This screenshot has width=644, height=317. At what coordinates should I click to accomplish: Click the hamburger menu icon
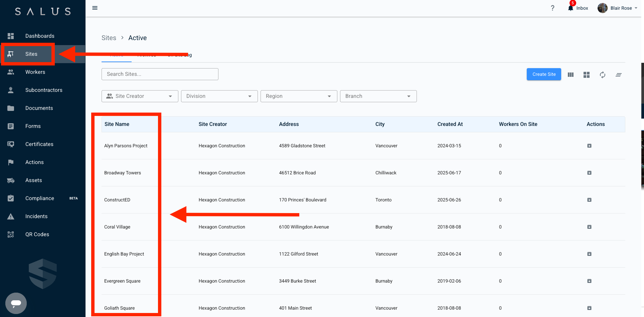pos(95,8)
